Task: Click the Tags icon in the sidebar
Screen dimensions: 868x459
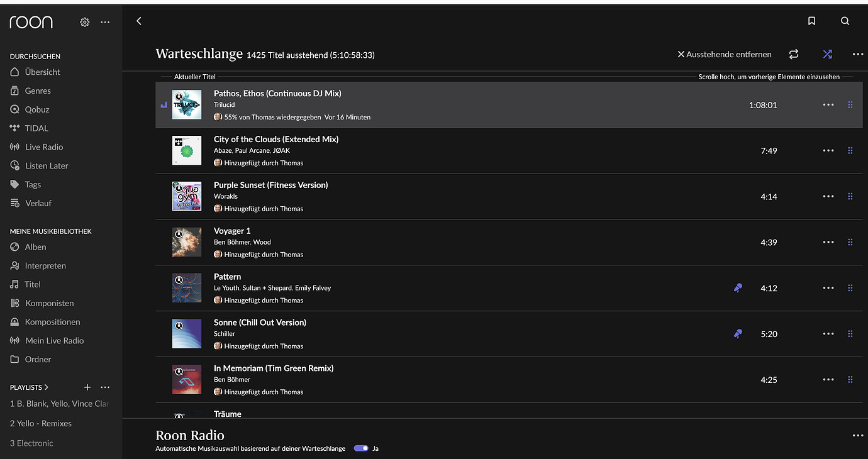Action: click(14, 184)
